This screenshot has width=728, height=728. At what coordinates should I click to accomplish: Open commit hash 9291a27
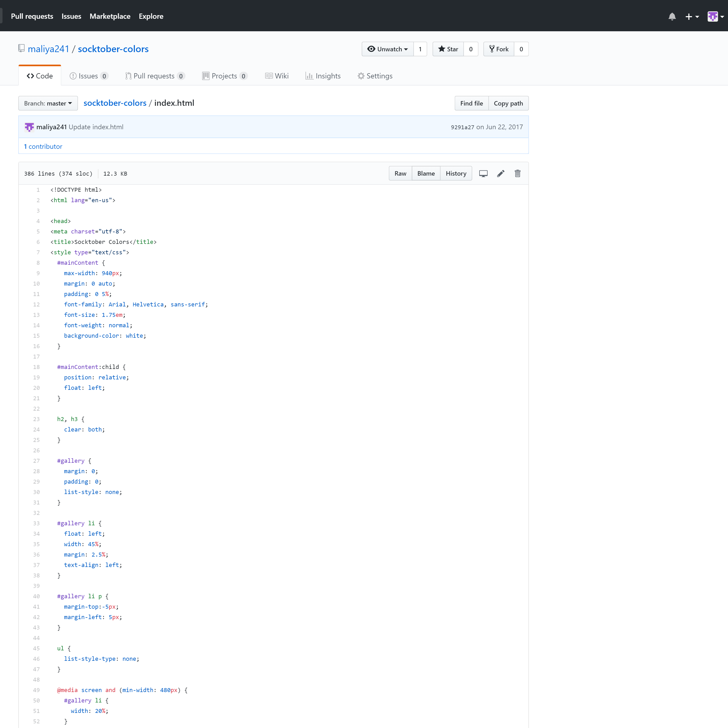(x=462, y=127)
